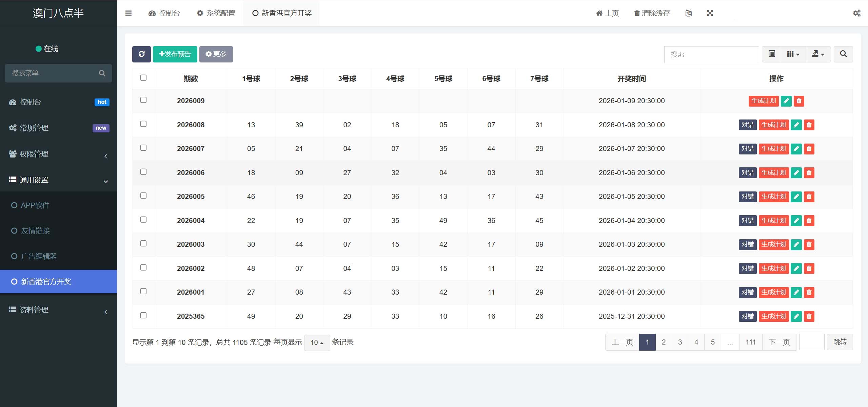Screen dimensions: 868x407
Task: Click 生成计划 for period 2026009
Action: pyautogui.click(x=763, y=101)
